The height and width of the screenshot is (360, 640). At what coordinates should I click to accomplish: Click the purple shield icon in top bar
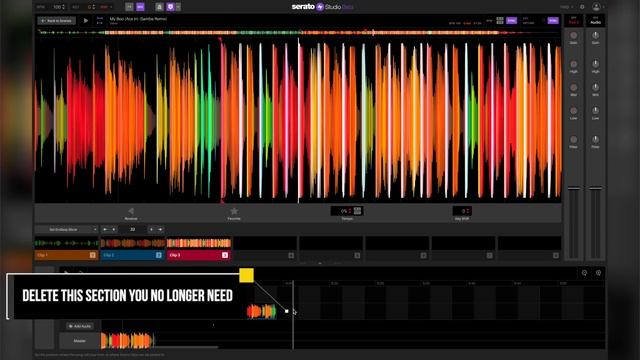[170, 7]
